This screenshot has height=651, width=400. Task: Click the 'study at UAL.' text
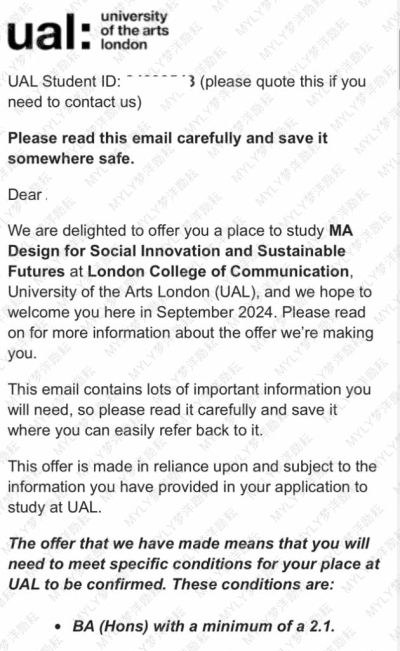[54, 507]
